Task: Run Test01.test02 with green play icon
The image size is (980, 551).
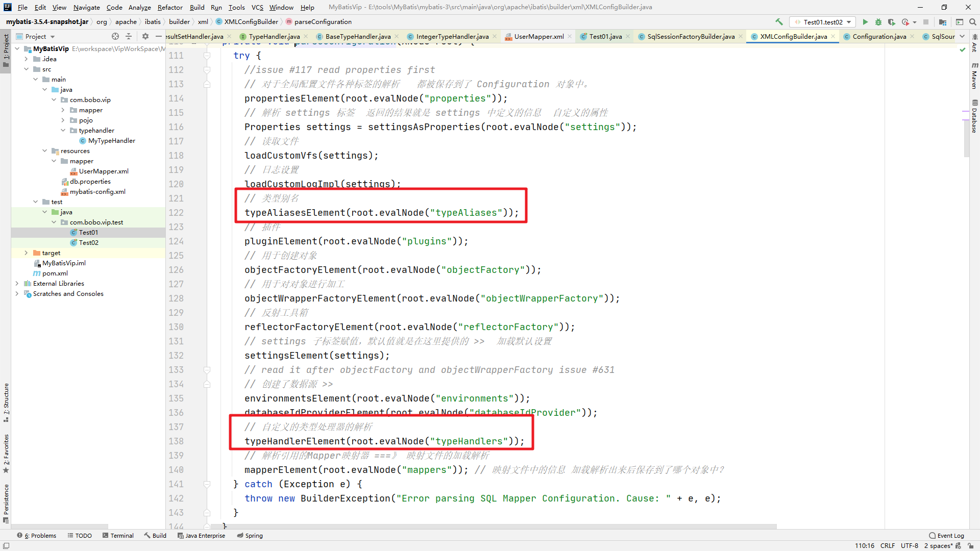Action: click(x=865, y=22)
